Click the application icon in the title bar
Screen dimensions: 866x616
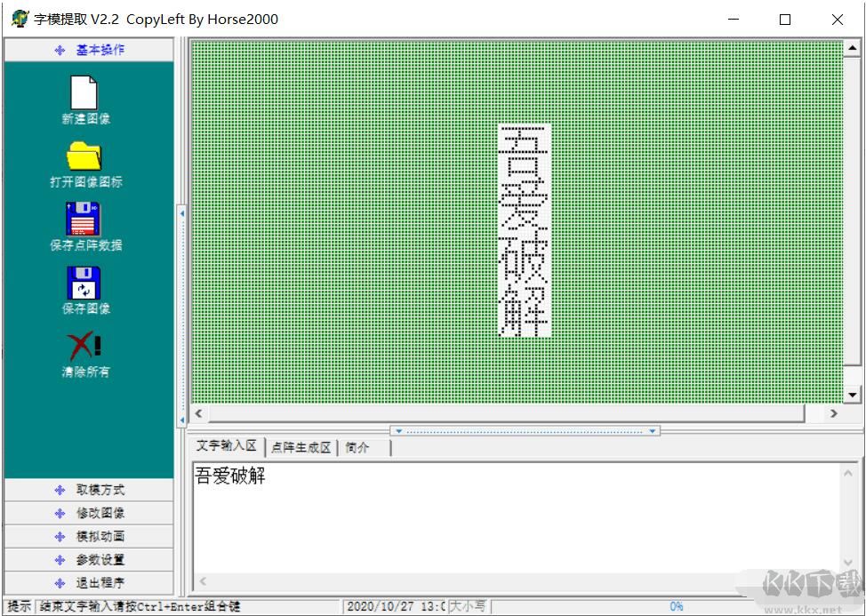(19, 18)
